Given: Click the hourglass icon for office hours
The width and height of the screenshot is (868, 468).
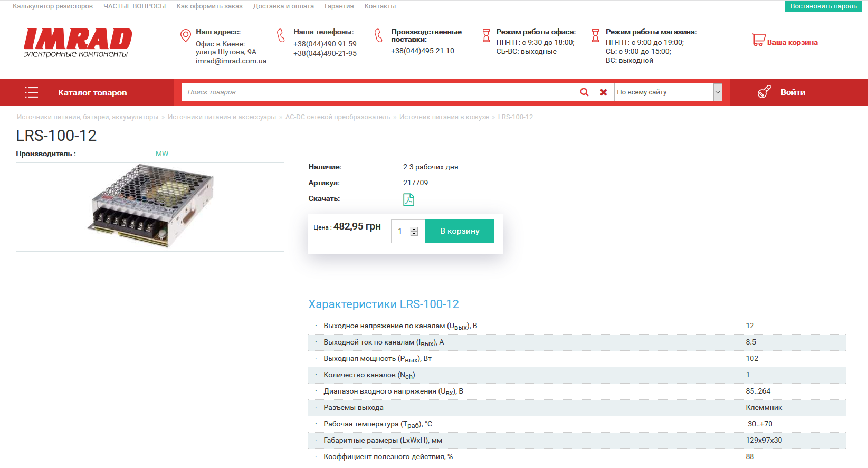Looking at the screenshot, I should click(x=486, y=35).
